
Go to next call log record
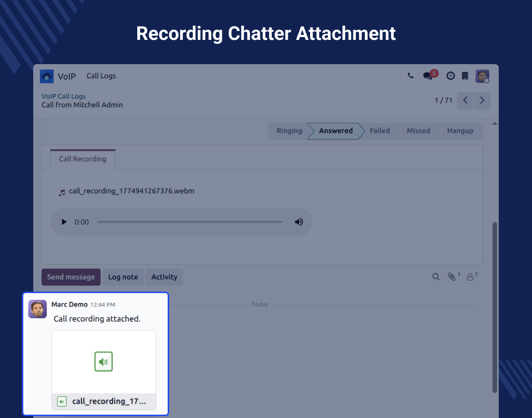point(482,101)
